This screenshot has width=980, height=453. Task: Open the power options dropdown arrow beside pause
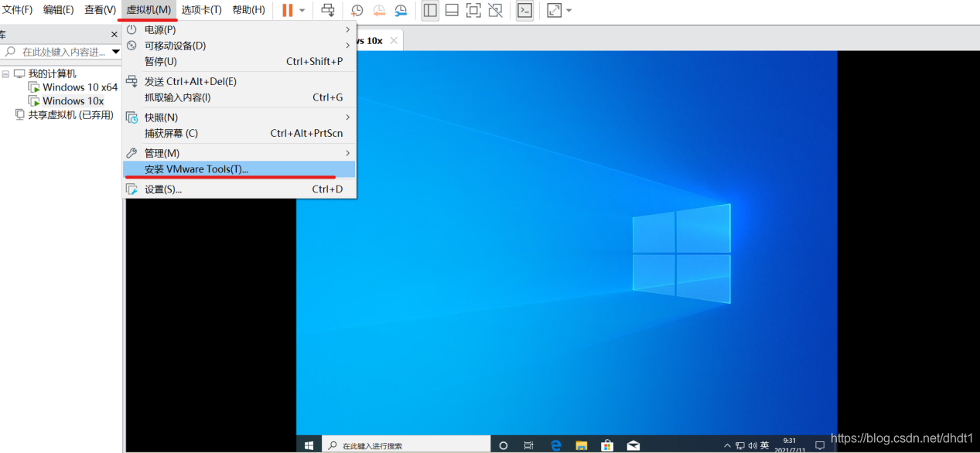pos(302,10)
